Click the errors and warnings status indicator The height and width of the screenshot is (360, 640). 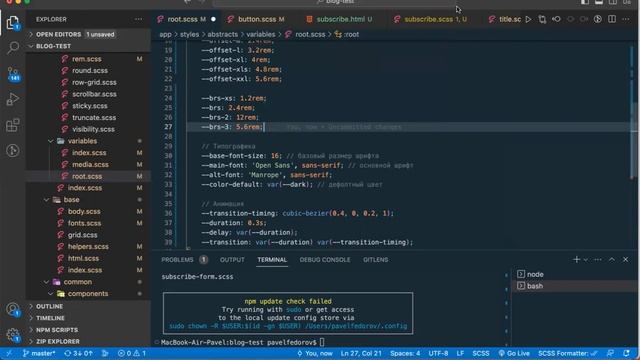131,353
